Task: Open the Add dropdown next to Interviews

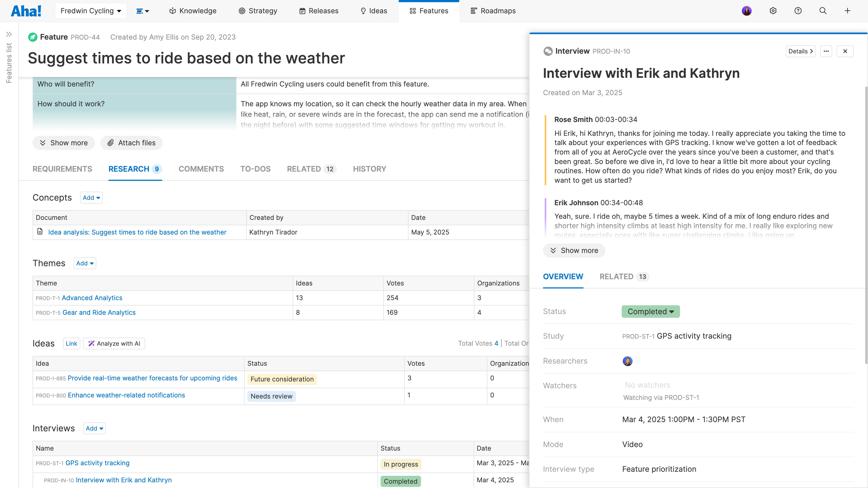Action: pyautogui.click(x=94, y=428)
